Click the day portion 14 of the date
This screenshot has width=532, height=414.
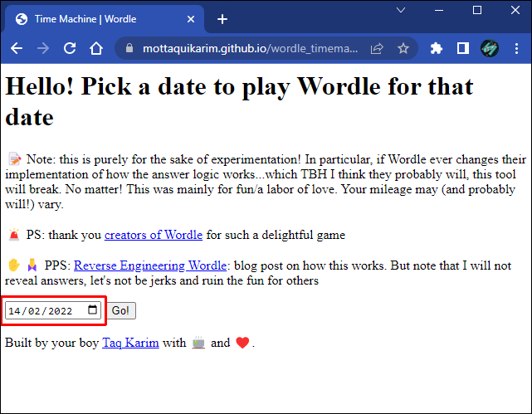tap(15, 311)
